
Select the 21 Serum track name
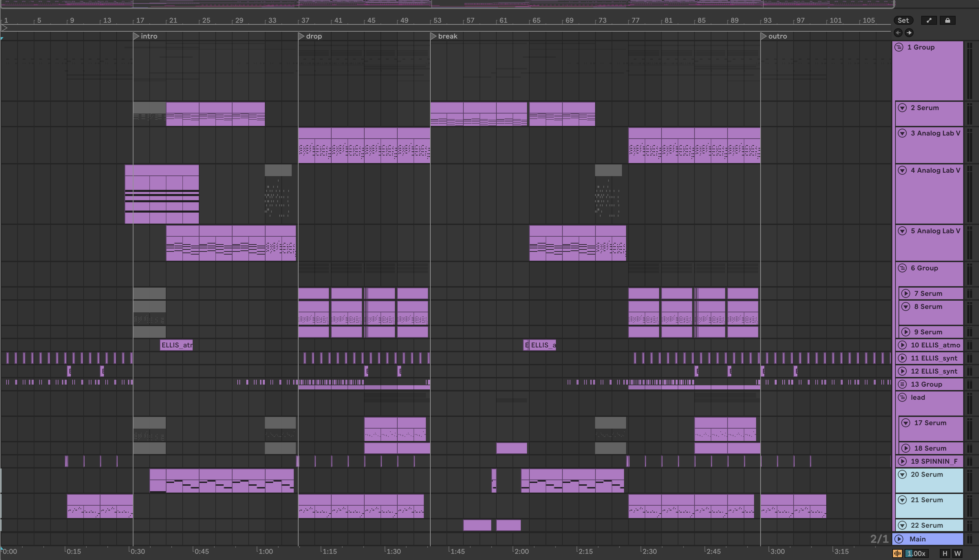click(x=927, y=499)
